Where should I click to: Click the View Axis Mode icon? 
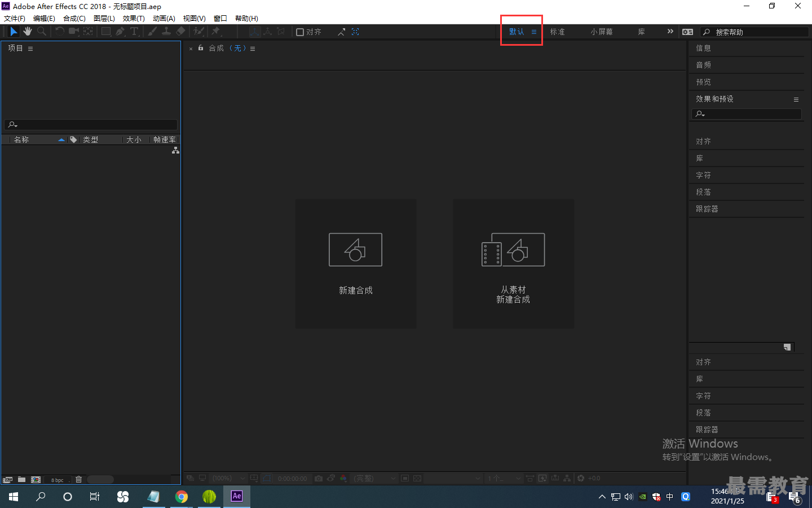pyautogui.click(x=281, y=32)
